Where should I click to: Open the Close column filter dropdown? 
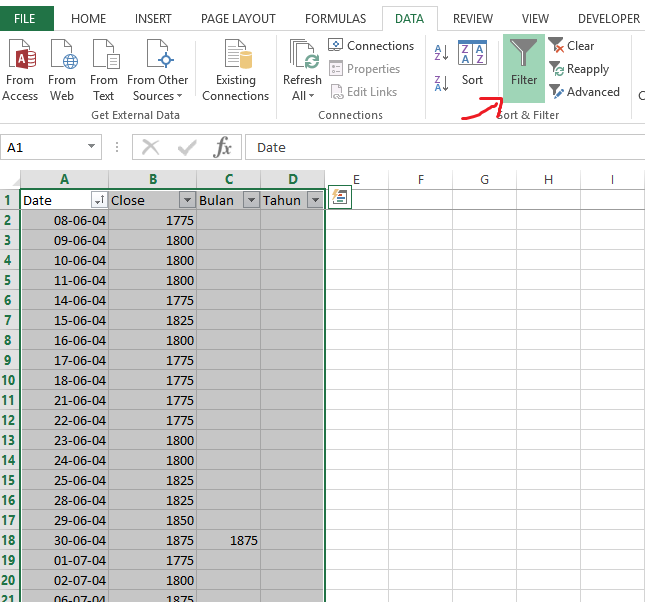(187, 200)
